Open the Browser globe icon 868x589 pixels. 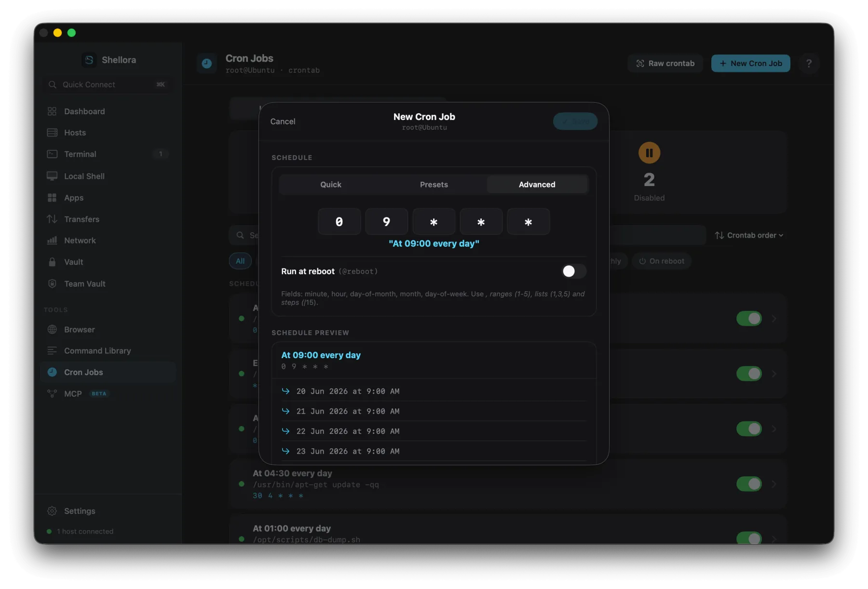(x=52, y=329)
